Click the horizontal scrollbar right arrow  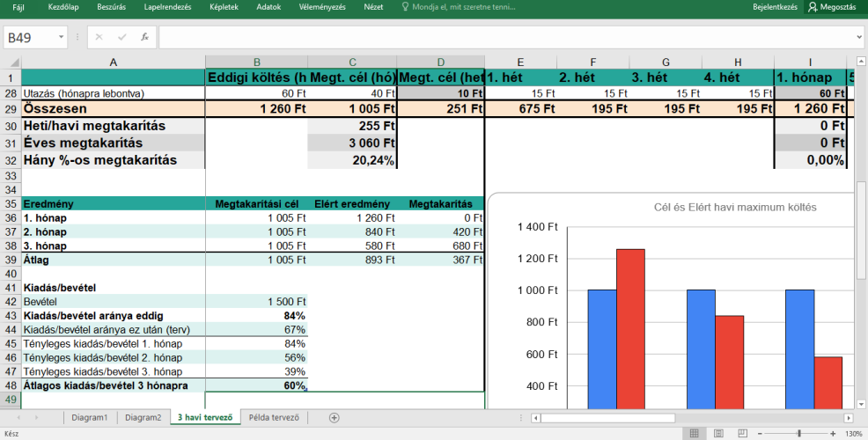click(848, 418)
